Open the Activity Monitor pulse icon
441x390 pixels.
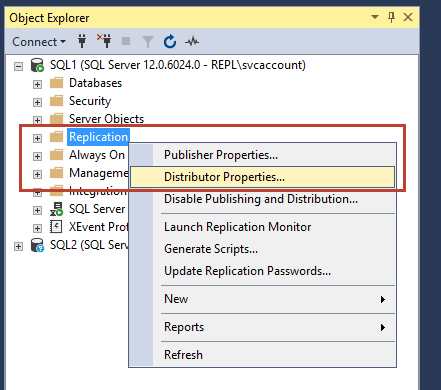pos(192,42)
